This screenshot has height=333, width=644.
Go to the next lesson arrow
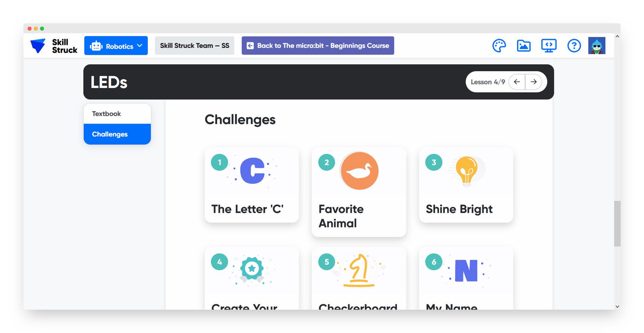(534, 82)
